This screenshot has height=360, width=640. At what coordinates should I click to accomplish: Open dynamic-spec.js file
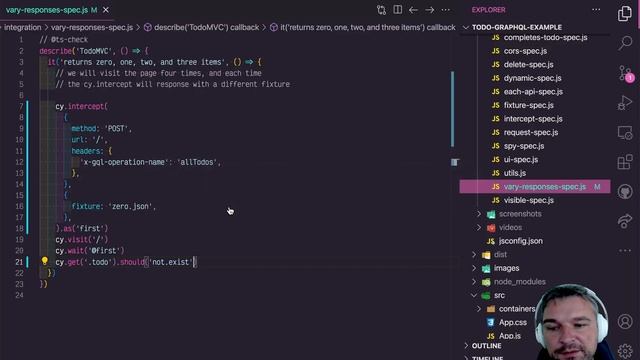coord(532,78)
